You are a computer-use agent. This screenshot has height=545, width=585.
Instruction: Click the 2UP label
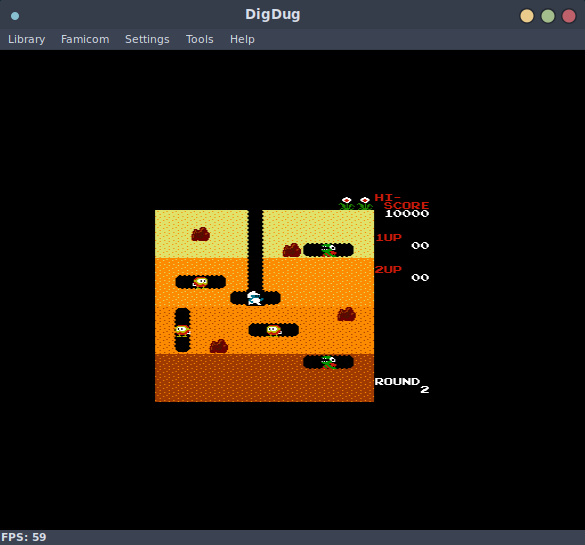[388, 269]
